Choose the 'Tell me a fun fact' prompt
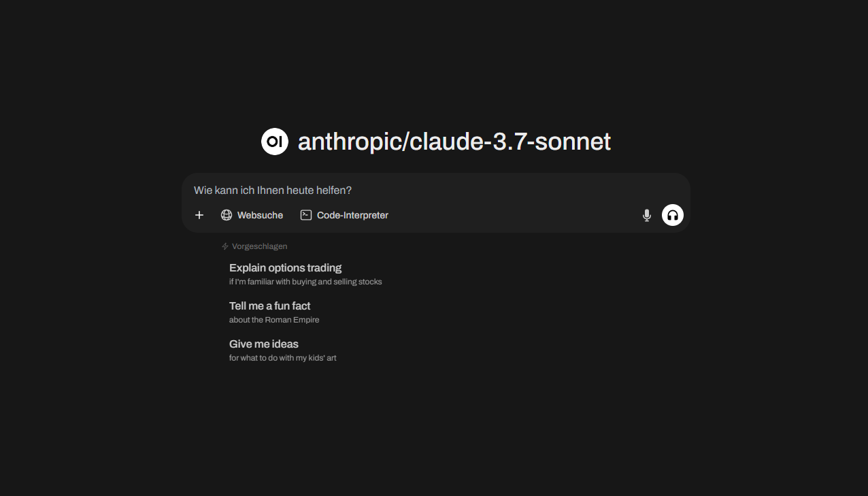 pos(269,305)
